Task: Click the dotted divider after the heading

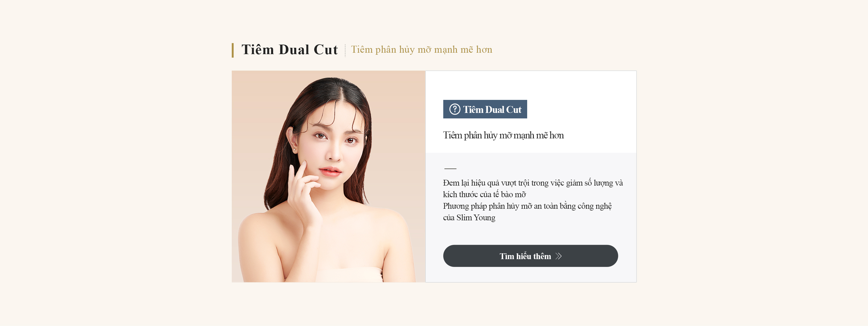Action: click(345, 50)
